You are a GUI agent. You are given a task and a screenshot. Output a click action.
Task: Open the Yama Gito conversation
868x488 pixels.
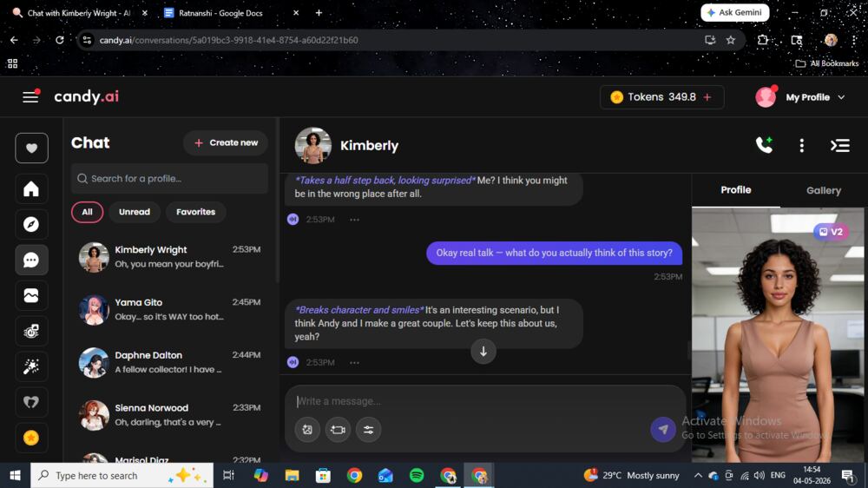(169, 310)
